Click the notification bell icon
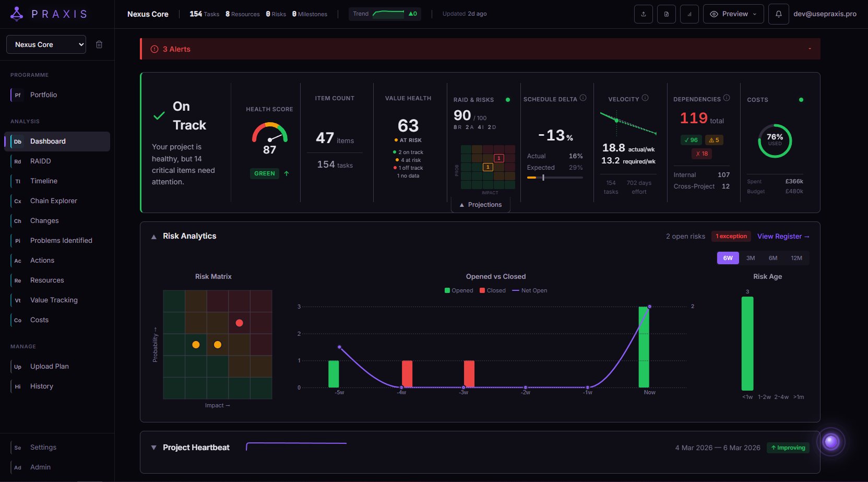This screenshot has height=482, width=868. 778,14
